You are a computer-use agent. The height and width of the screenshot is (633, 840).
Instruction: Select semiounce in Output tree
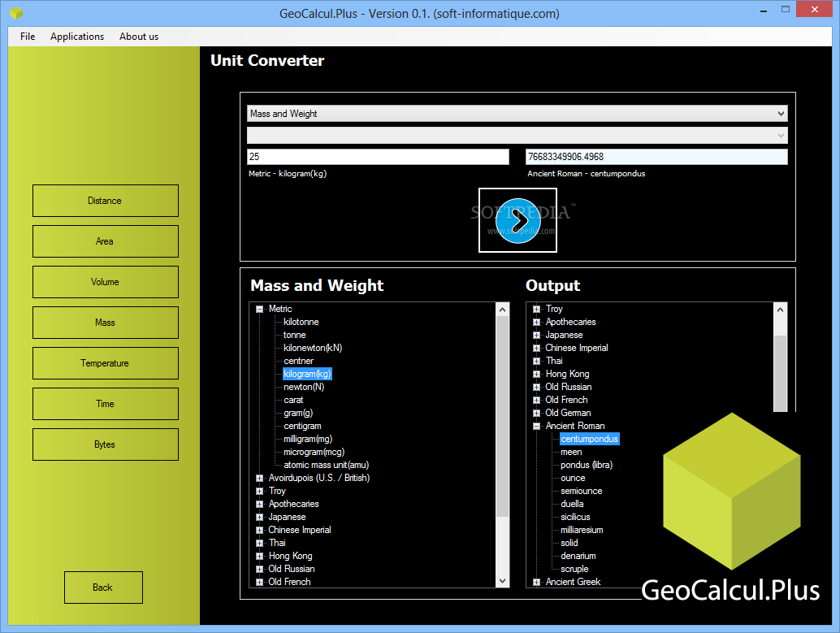pos(581,491)
